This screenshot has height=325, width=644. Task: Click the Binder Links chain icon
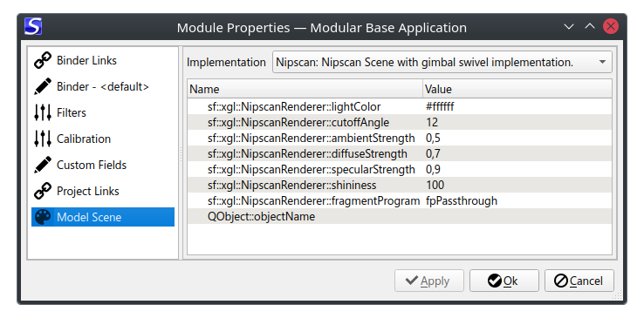coord(43,60)
